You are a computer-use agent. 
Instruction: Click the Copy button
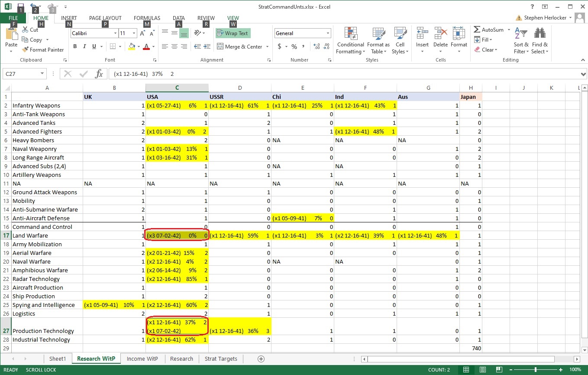[x=32, y=40]
